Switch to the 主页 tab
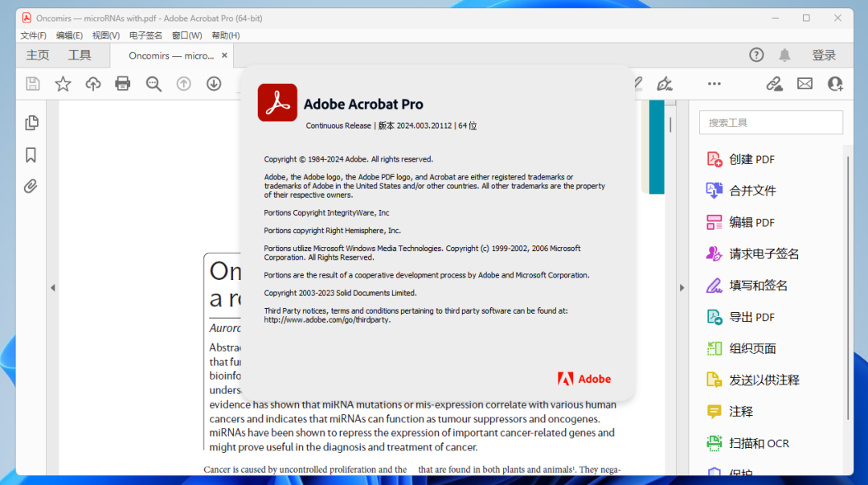Viewport: 868px width, 485px height. (38, 55)
